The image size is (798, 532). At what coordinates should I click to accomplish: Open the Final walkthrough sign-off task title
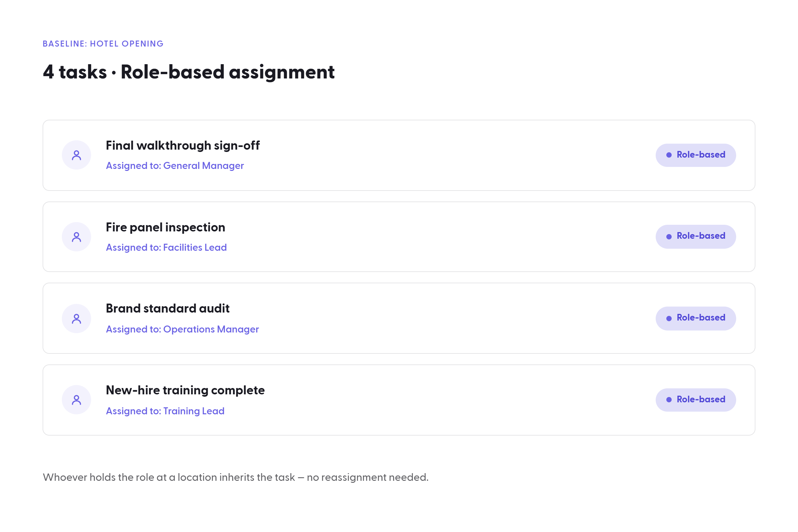[183, 146]
